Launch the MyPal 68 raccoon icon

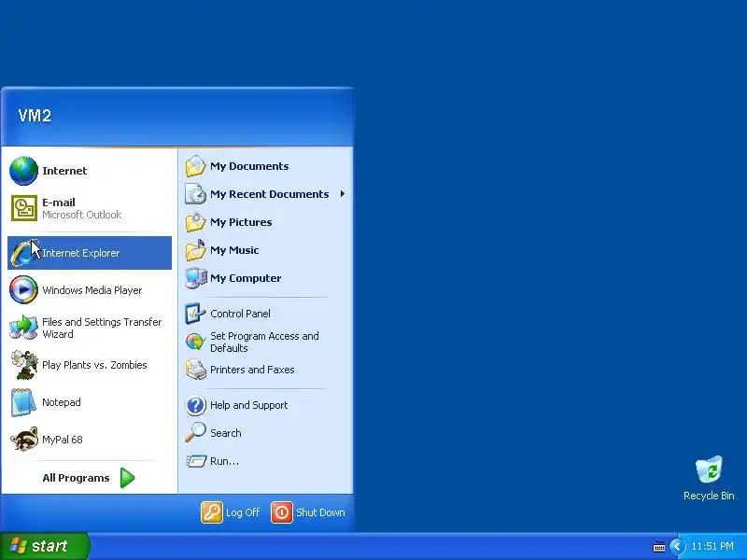pyautogui.click(x=24, y=439)
